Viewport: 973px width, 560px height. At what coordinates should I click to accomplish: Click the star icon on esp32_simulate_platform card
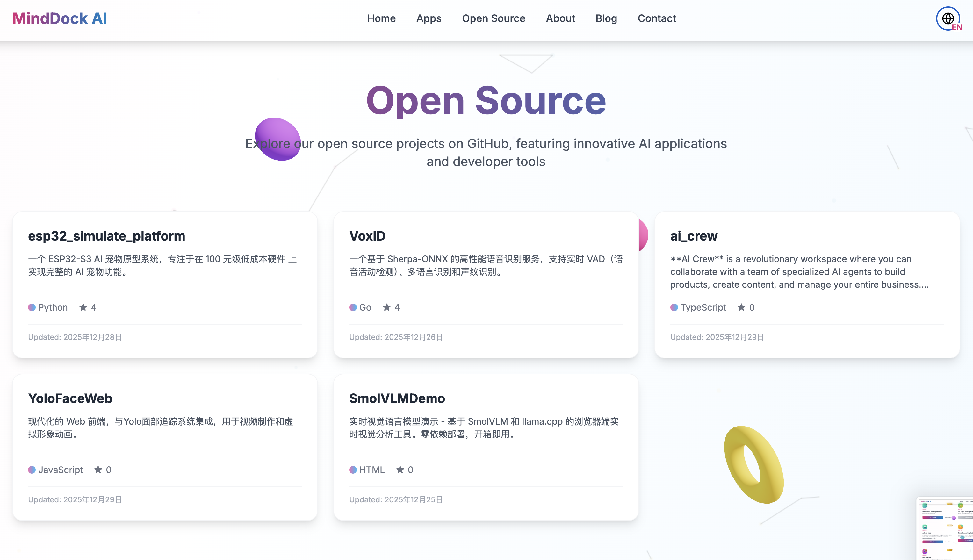(83, 307)
